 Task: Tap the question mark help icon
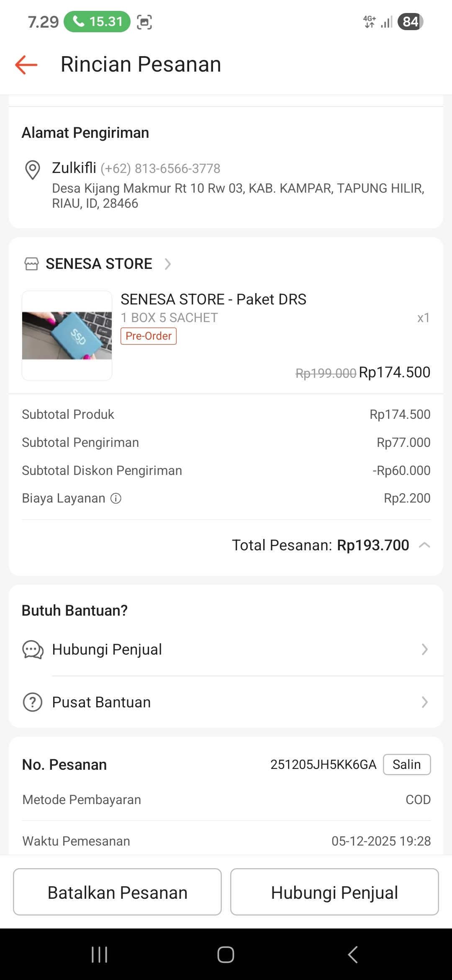pos(33,702)
